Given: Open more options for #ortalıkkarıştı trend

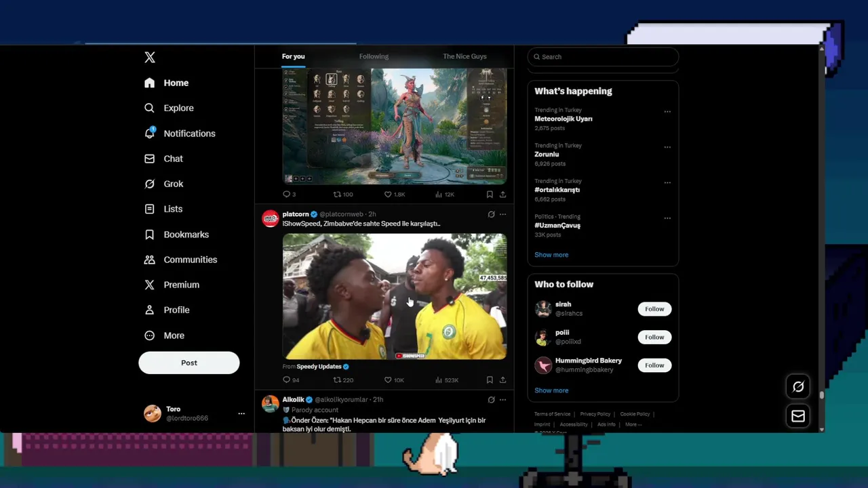Looking at the screenshot, I should click(x=667, y=182).
